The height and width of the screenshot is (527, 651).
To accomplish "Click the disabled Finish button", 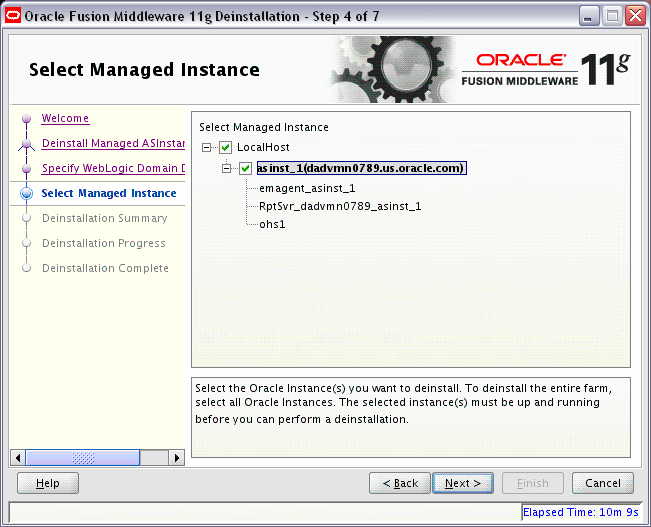I will (x=533, y=483).
